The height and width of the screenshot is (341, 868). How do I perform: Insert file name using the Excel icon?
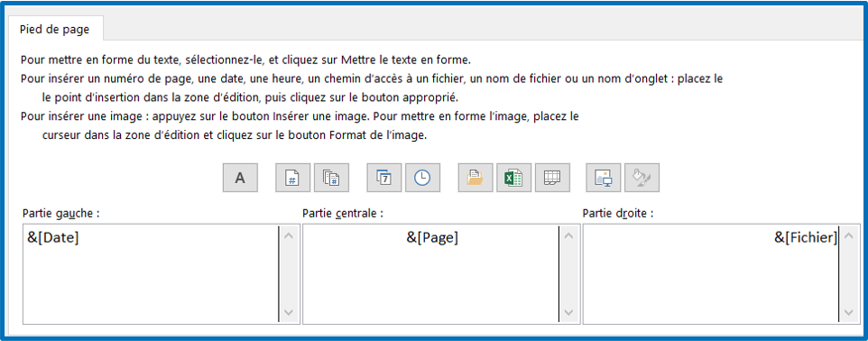513,178
